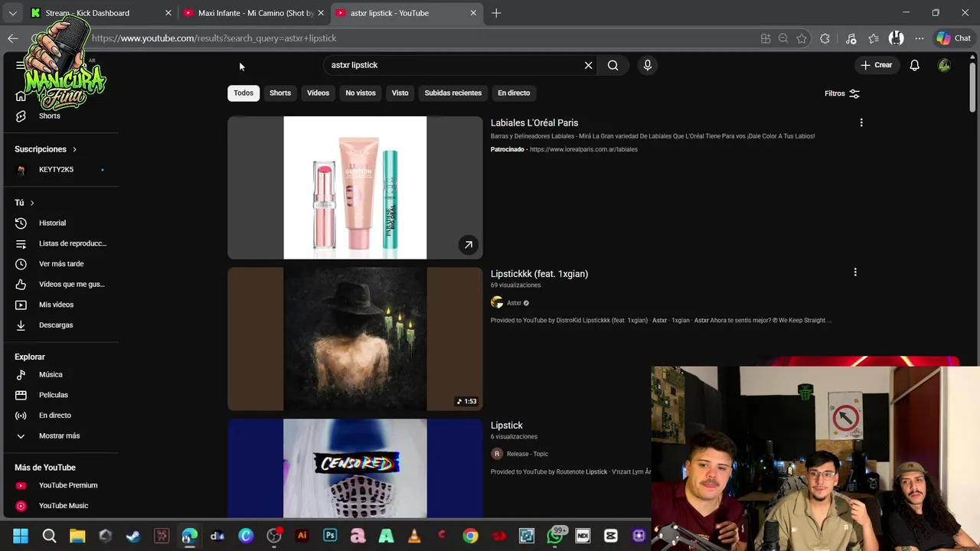
Task: Open browser extensions puzzle icon
Action: click(825, 38)
